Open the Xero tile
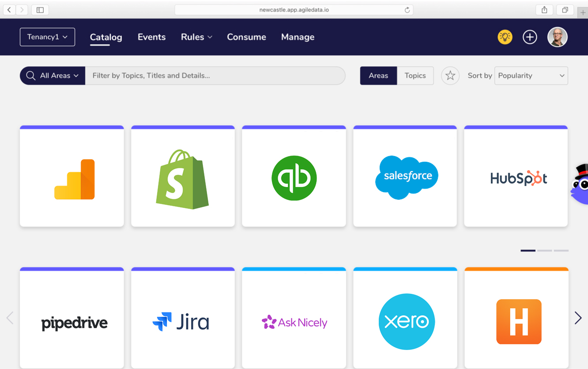588x369 pixels. pyautogui.click(x=405, y=318)
